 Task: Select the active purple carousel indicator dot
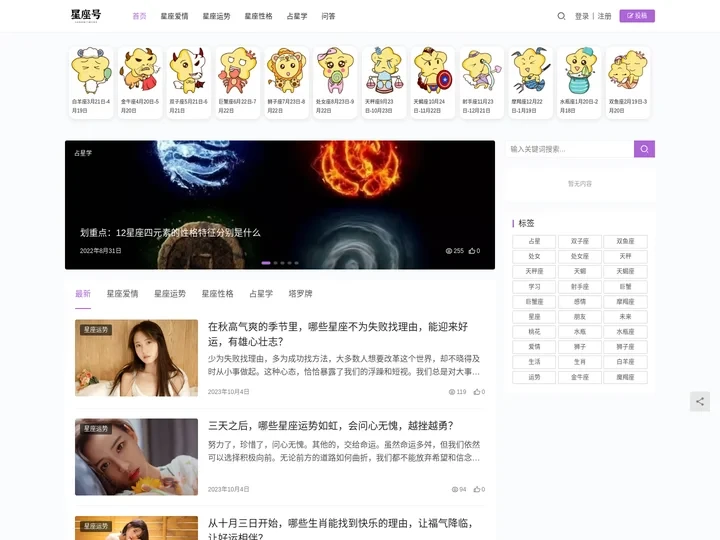click(266, 263)
